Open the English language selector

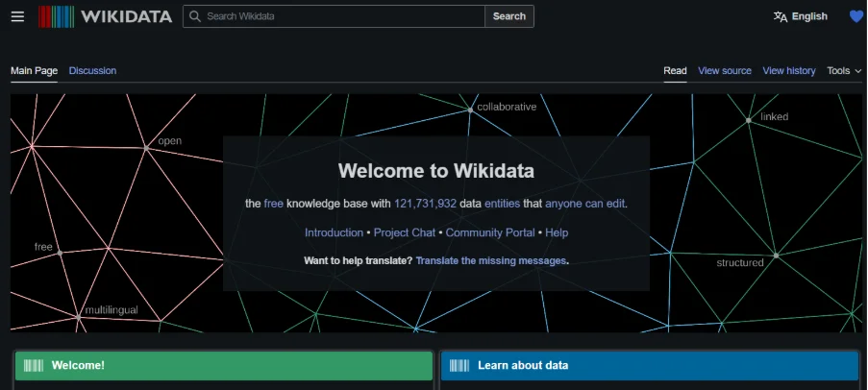coord(801,16)
